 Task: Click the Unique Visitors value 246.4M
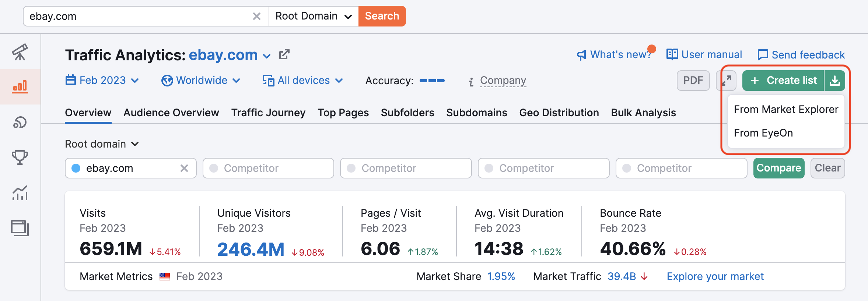coord(251,249)
